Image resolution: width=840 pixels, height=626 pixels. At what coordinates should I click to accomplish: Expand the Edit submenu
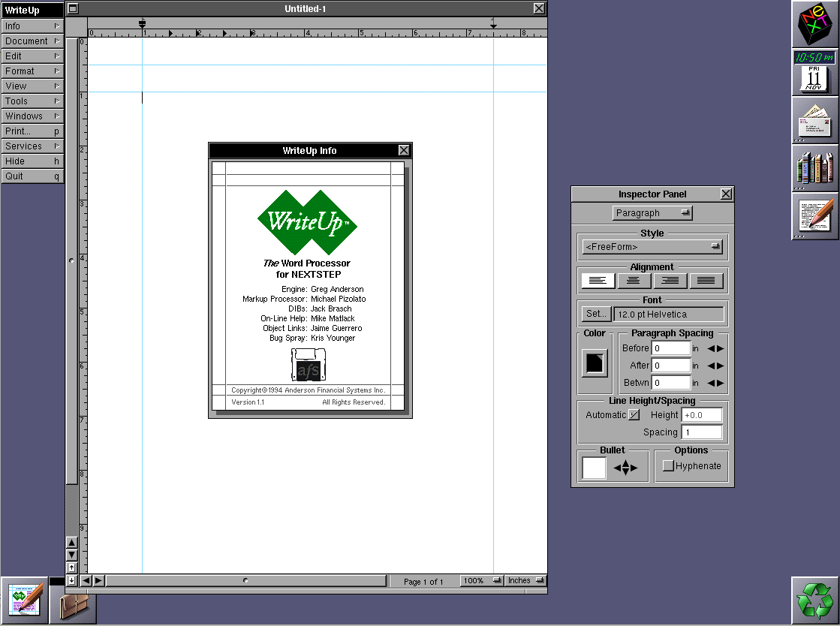coord(32,56)
